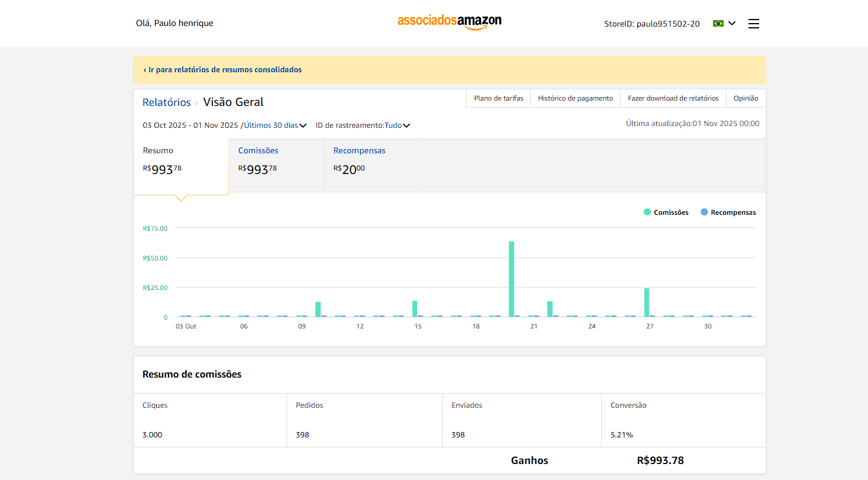This screenshot has height=480, width=868.
Task: Go to relatórios de resumos consolidados
Action: [222, 70]
